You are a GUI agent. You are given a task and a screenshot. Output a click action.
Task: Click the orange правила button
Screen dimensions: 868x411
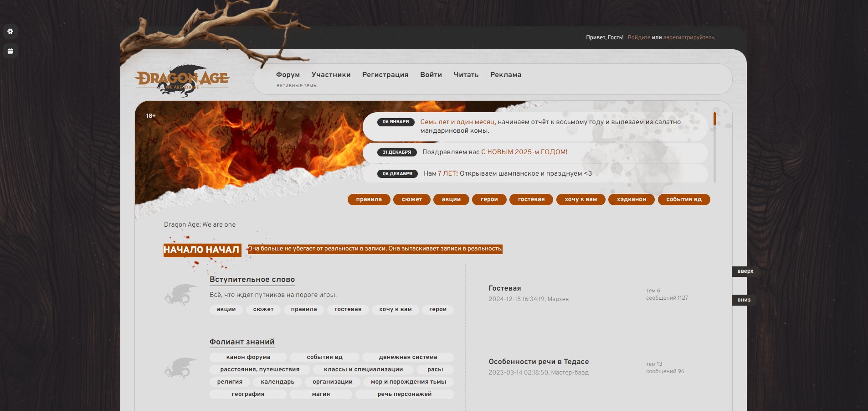click(x=369, y=199)
